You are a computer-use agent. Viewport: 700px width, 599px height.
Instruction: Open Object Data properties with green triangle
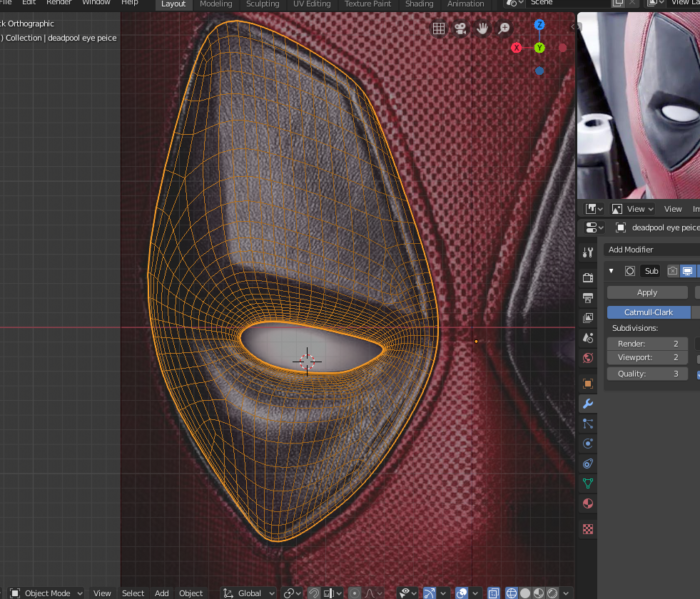click(588, 483)
